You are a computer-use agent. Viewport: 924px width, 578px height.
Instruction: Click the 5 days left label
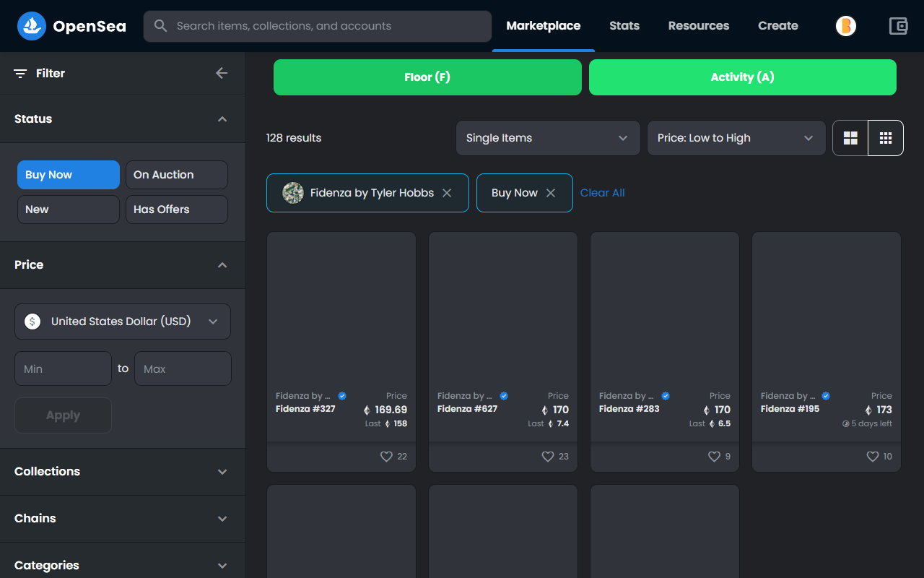click(871, 424)
